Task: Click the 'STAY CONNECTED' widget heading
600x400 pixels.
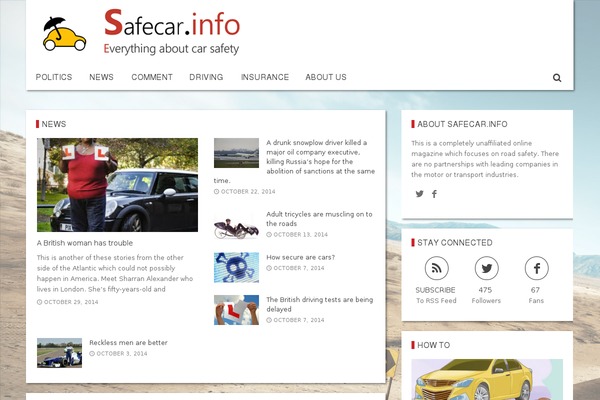Action: pyautogui.click(x=455, y=243)
